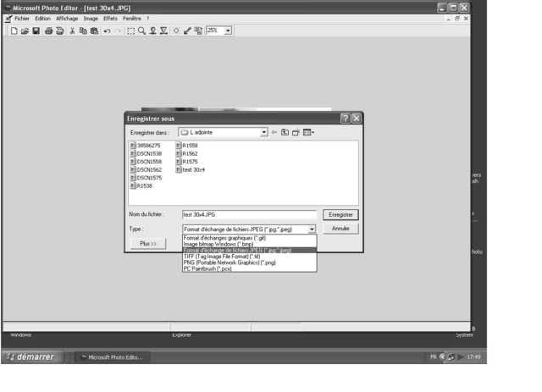The image size is (542, 392).
Task: Click the Open file toolbar icon
Action: (x=25, y=30)
